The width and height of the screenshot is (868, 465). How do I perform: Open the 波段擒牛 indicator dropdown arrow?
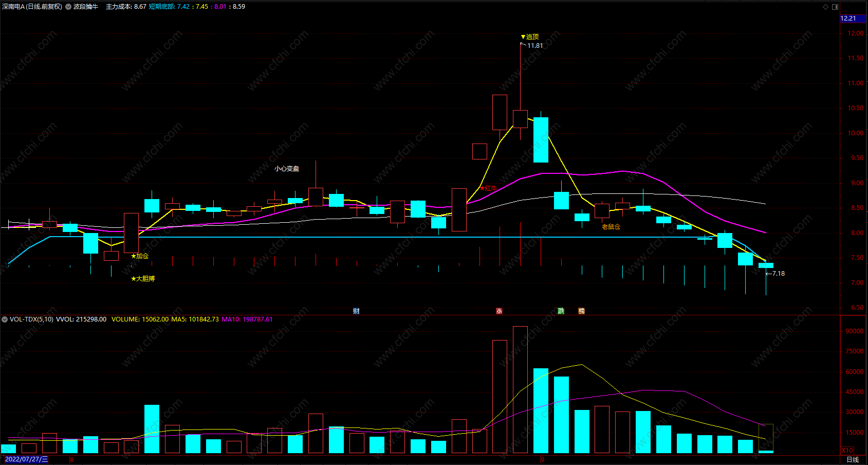tap(68, 7)
